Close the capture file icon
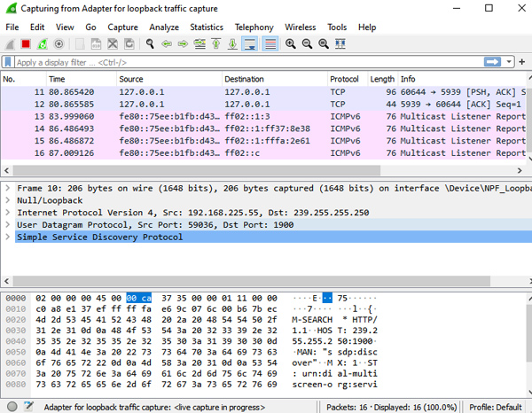Screen dimensions: 532x413 (x=113, y=44)
